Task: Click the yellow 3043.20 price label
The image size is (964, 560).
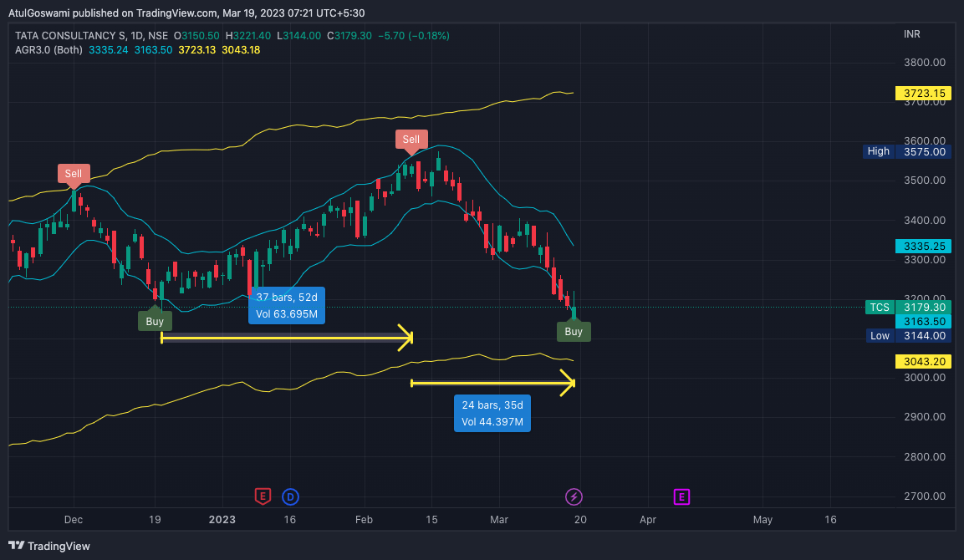Action: 923,361
